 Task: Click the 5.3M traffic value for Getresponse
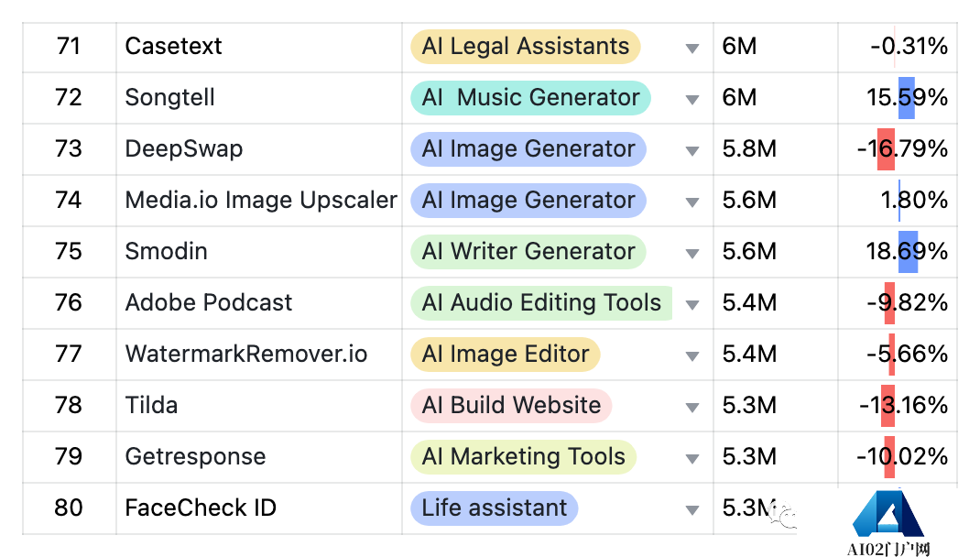(749, 457)
